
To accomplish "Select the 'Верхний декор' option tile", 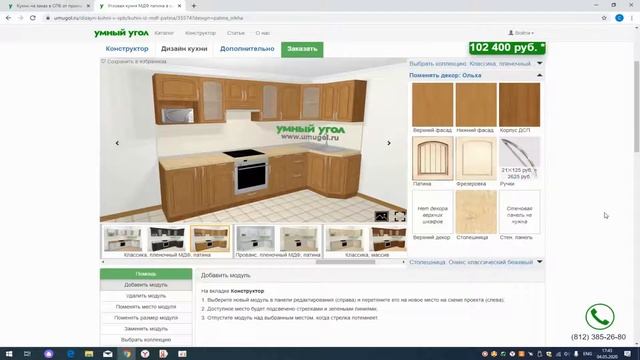I will click(433, 212).
